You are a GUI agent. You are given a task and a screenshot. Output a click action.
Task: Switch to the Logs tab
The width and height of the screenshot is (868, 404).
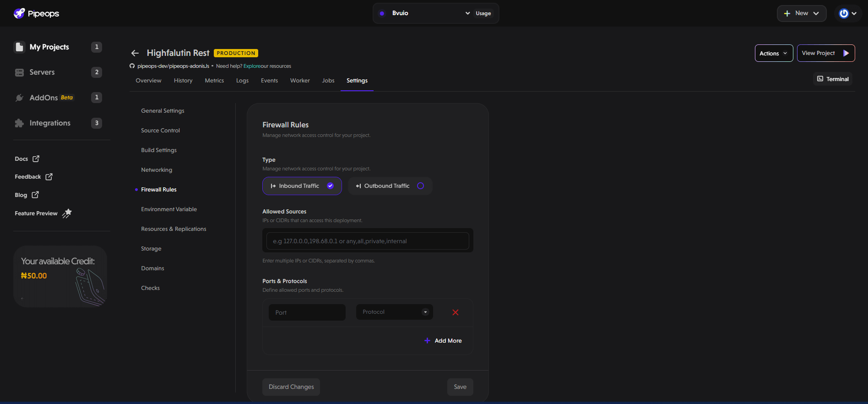(x=242, y=81)
